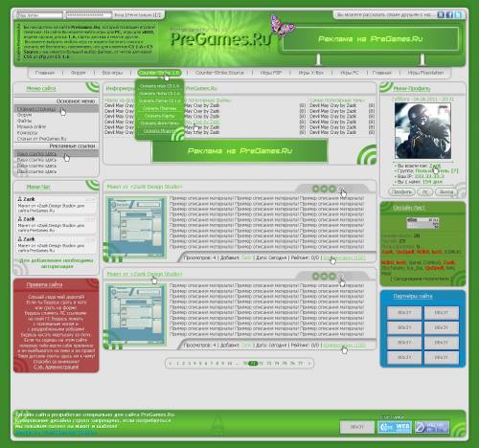
Task: Choose Скачать игру CS 1.6 from dropdown
Action: click(x=159, y=86)
